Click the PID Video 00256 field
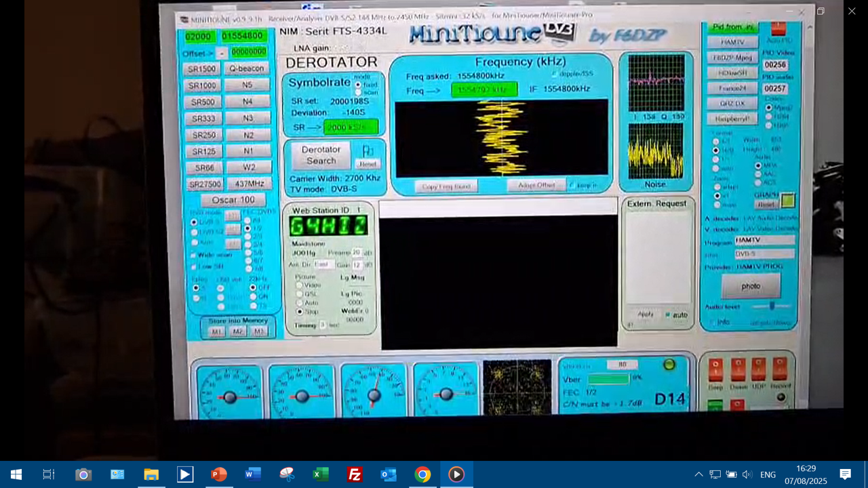The image size is (868, 488). click(x=775, y=65)
